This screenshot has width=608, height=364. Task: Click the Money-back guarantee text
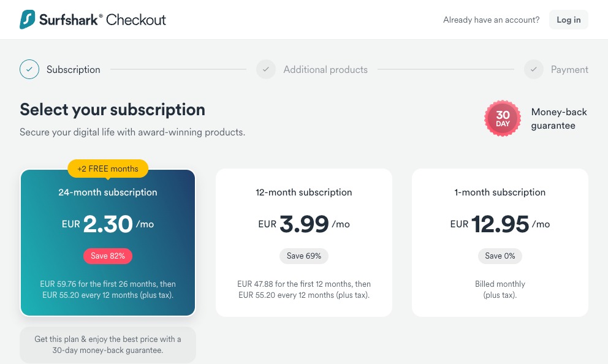pos(559,119)
